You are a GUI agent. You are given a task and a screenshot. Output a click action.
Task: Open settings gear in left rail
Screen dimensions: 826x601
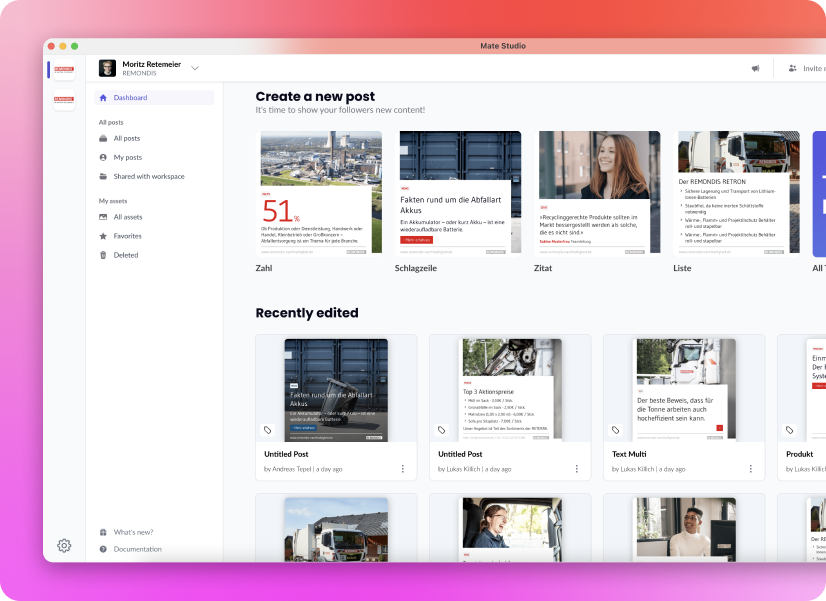[x=64, y=545]
